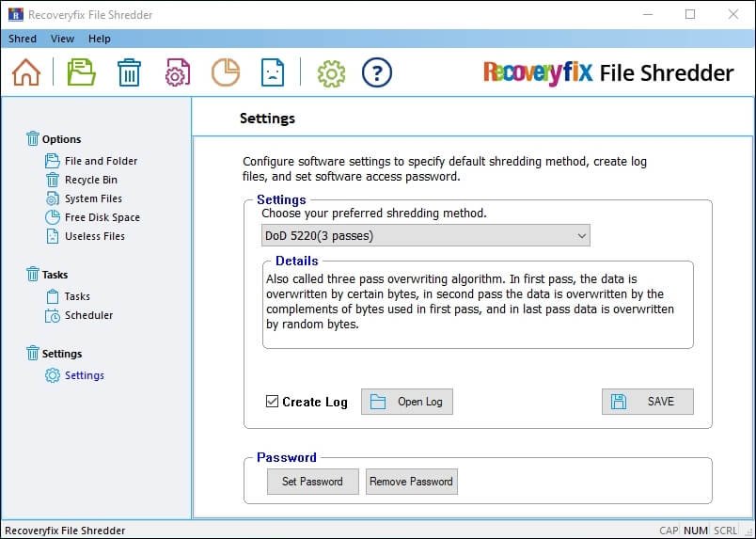Click the Home icon in toolbar
The image size is (756, 539).
[x=26, y=72]
